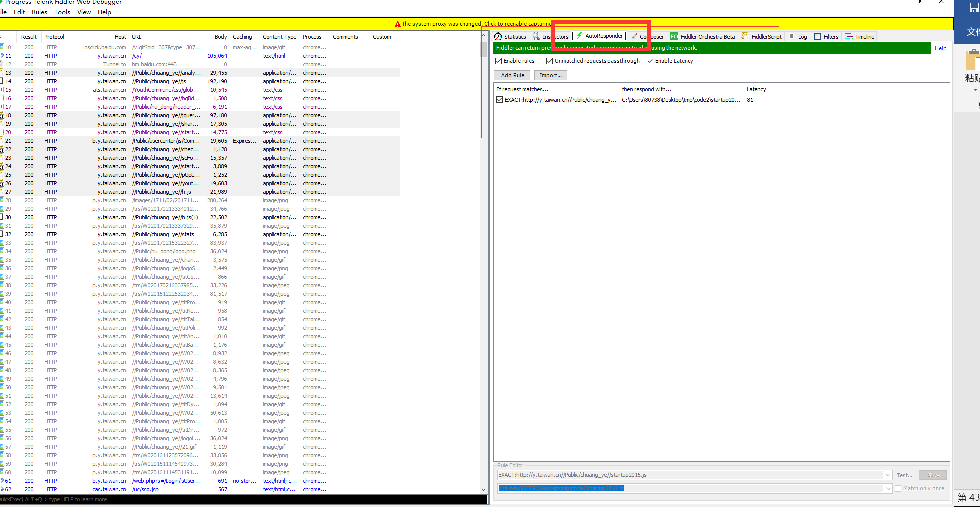Image resolution: width=980 pixels, height=507 pixels.
Task: Click the FiddlerScript JS icon
Action: coord(745,37)
